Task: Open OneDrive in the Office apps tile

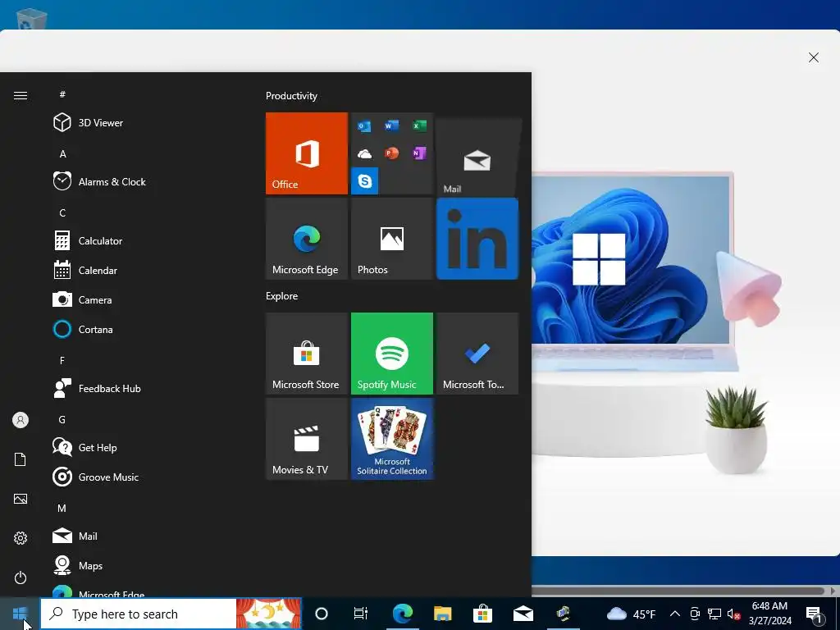Action: click(x=364, y=154)
